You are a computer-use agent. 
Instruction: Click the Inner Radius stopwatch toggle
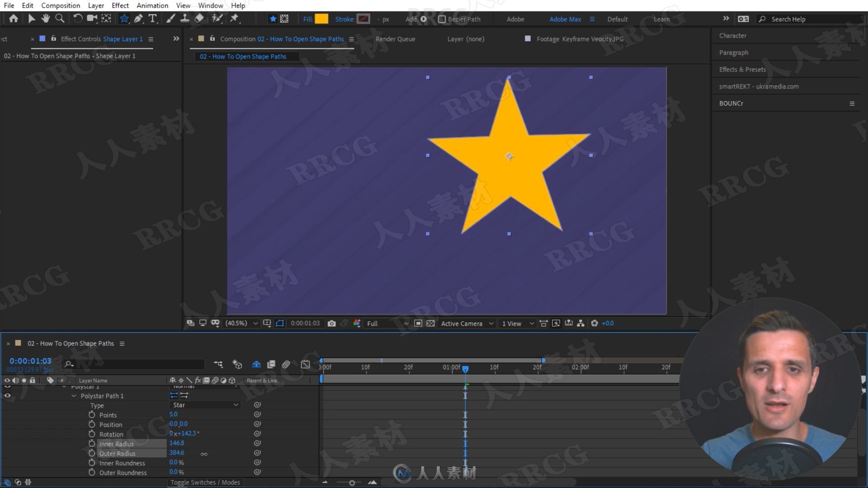(x=92, y=443)
